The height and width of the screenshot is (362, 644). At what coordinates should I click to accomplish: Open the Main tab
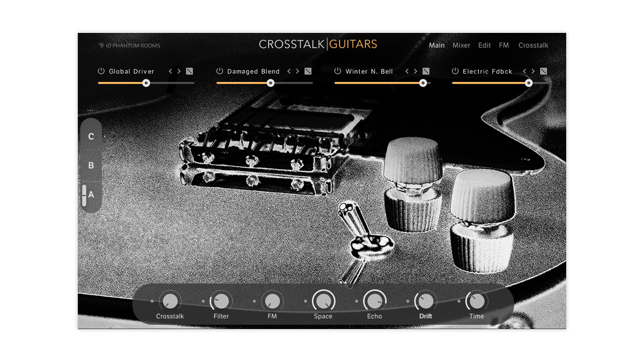437,45
